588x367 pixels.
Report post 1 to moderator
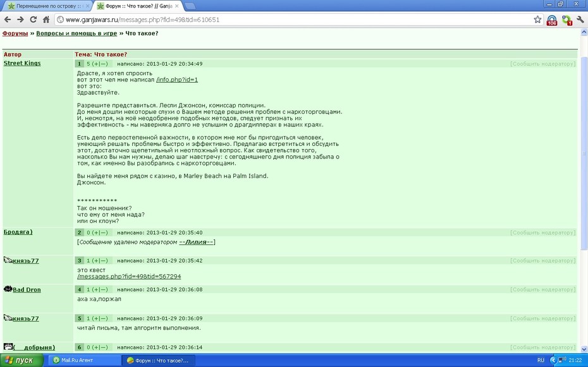542,64
